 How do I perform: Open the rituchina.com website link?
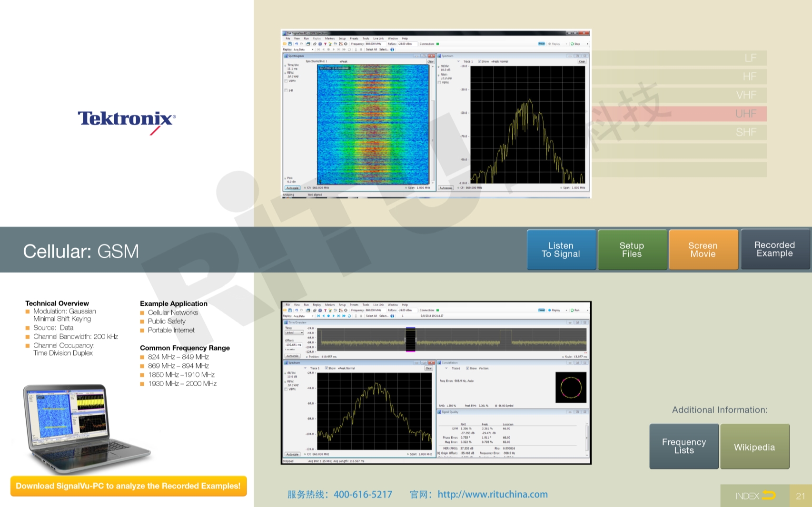click(x=492, y=495)
